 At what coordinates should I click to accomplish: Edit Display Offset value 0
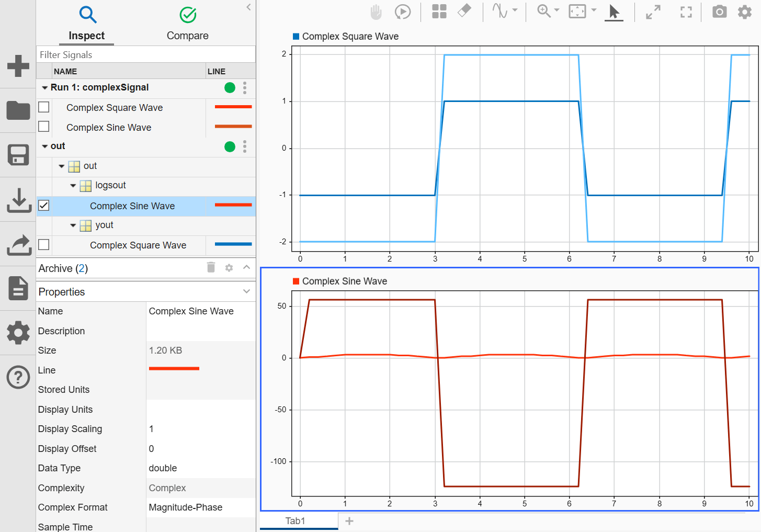coord(201,449)
